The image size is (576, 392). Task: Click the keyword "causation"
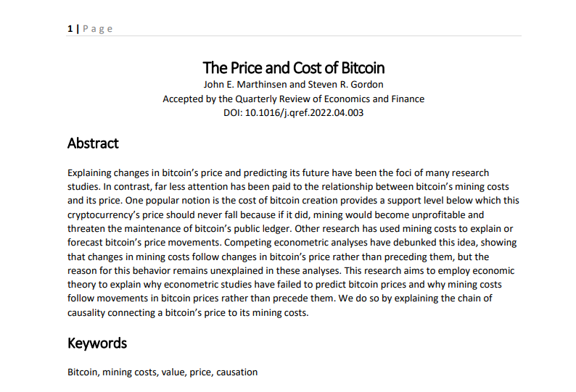pyautogui.click(x=236, y=372)
